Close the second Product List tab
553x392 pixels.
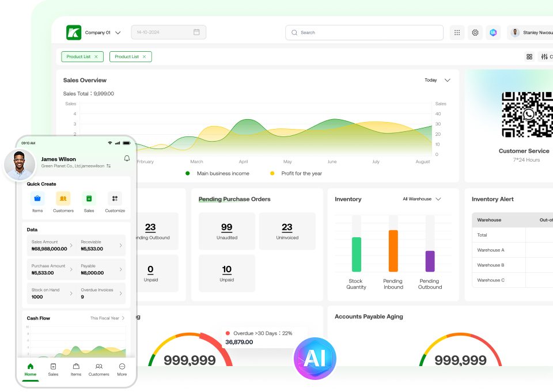click(144, 57)
